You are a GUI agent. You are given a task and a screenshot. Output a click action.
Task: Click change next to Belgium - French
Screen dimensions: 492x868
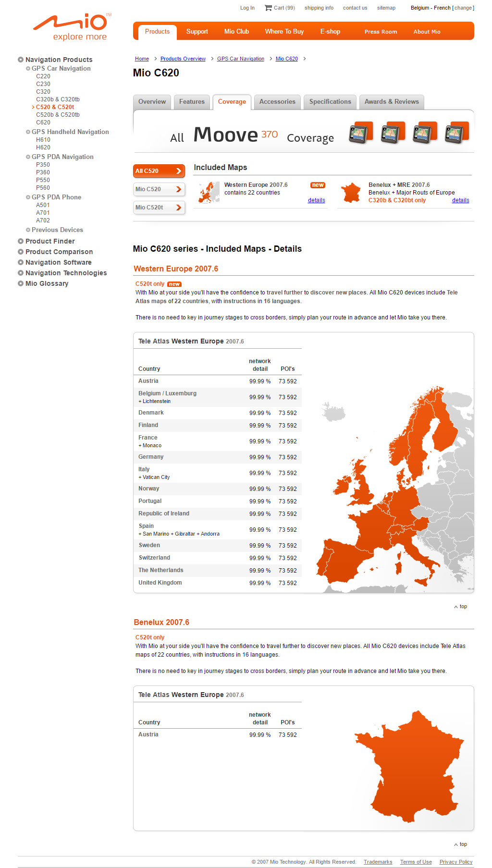coord(463,8)
